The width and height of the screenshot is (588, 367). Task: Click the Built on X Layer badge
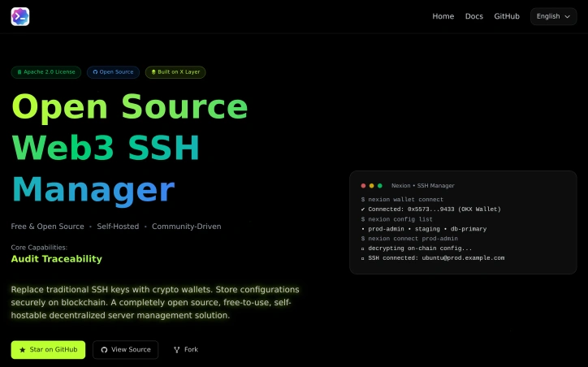pos(175,72)
